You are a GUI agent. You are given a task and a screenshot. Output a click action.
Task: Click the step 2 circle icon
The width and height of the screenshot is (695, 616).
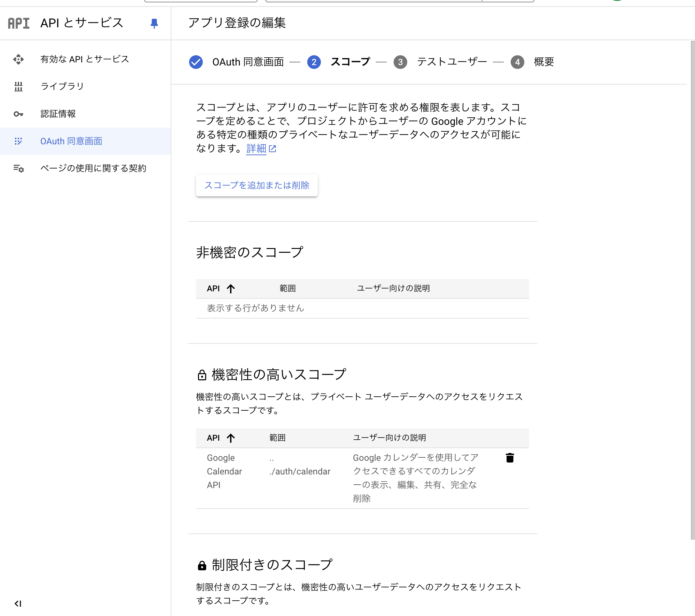pos(314,62)
